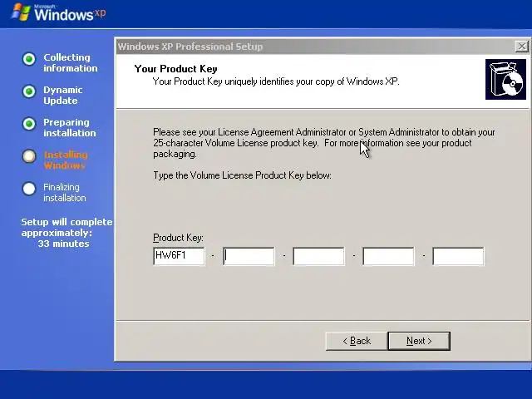Click the 'Your Product Key' heading
Screen dimensions: 532x399
click(x=175, y=69)
